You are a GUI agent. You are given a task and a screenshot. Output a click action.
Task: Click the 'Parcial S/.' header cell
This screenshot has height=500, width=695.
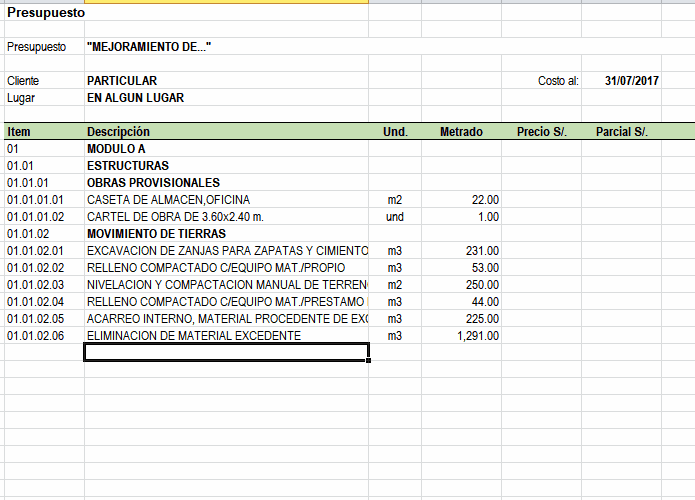(621, 132)
